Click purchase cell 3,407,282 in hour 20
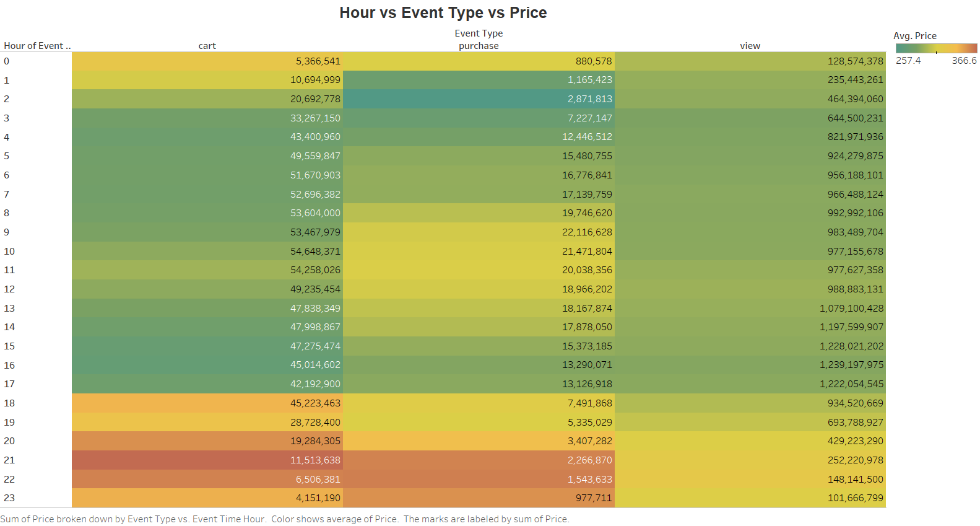Viewport: 980px width, 526px height. pos(479,441)
